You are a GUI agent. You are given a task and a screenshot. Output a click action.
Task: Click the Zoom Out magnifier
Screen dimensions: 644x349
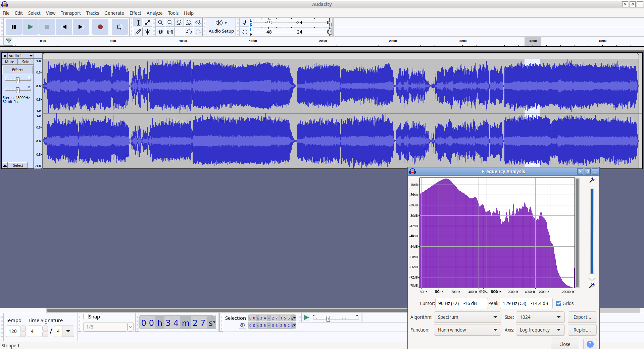170,22
